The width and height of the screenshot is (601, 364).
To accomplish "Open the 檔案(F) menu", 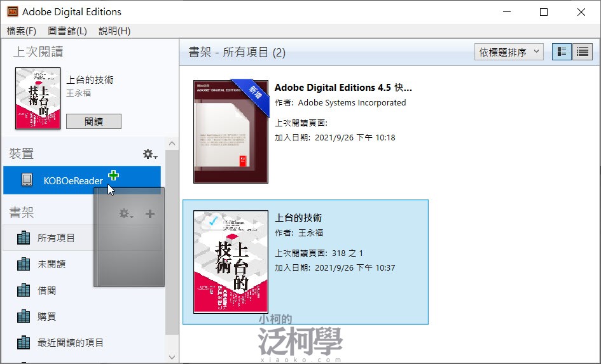I will [x=22, y=31].
